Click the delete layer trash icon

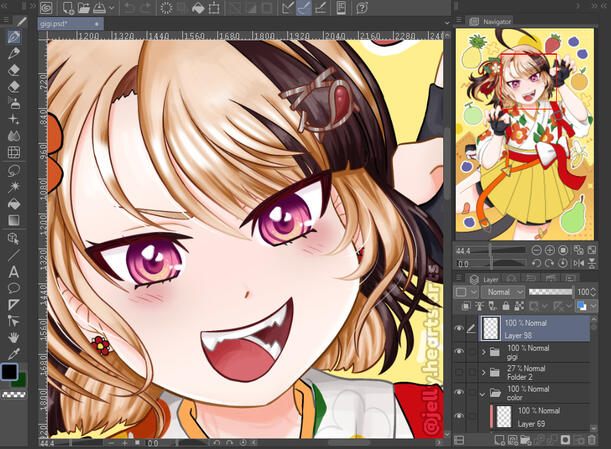(592, 440)
